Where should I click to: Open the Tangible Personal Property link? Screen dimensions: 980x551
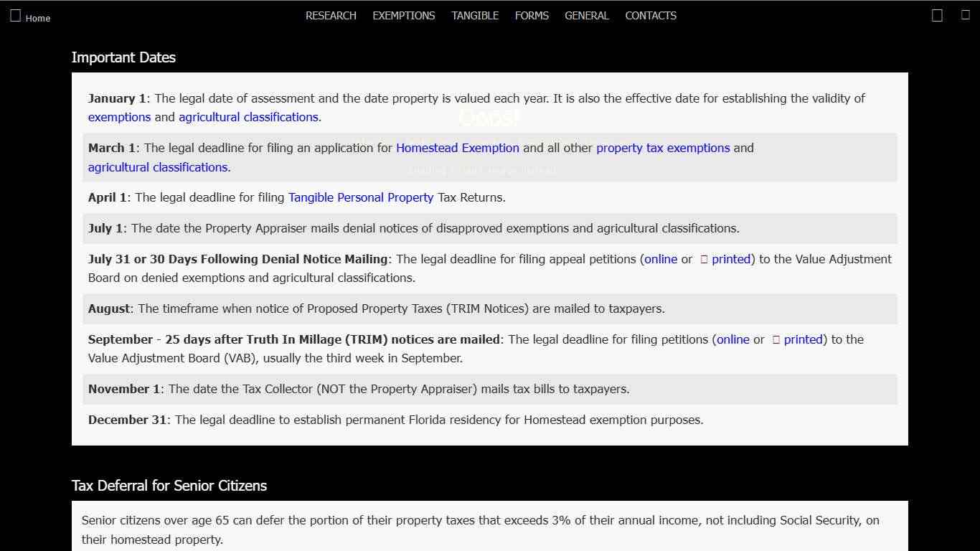[x=361, y=197]
